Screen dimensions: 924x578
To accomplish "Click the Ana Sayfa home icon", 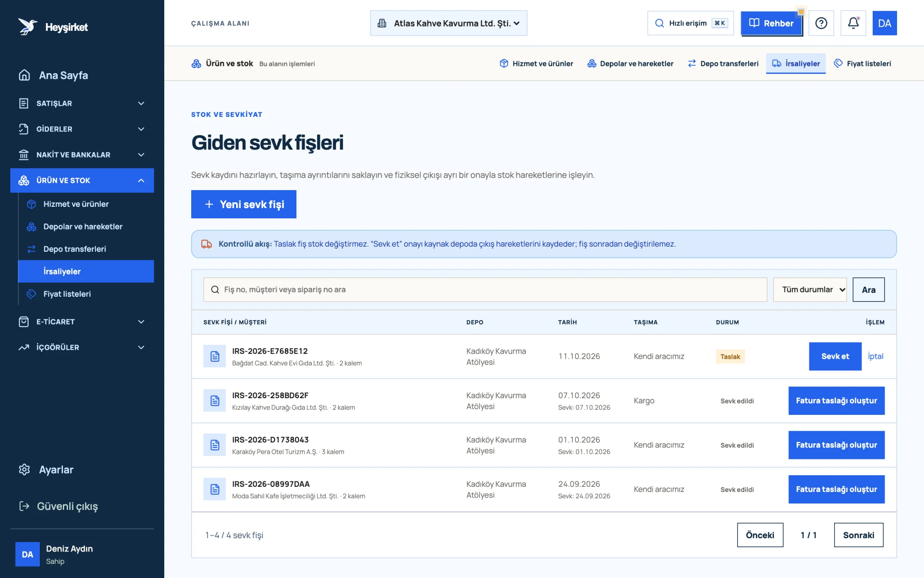I will click(x=24, y=75).
